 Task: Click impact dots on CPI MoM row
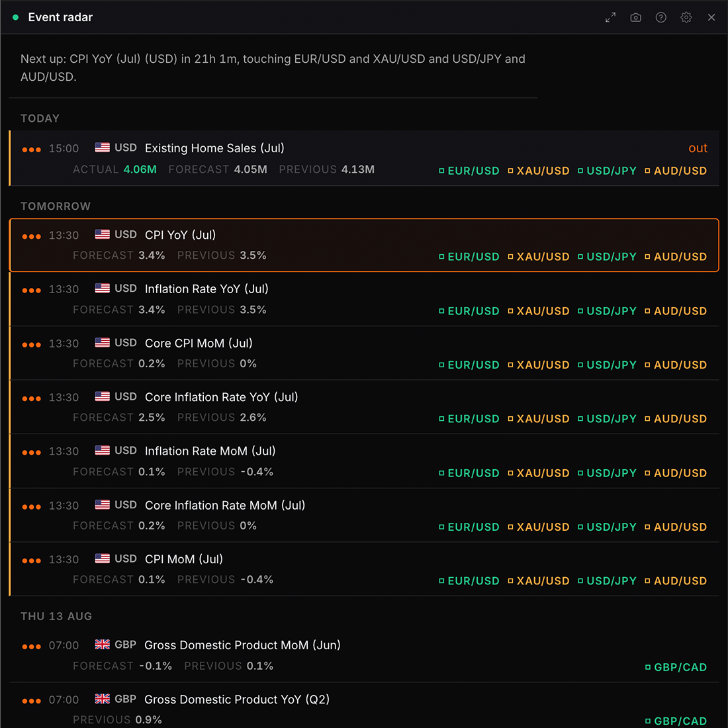click(x=32, y=561)
